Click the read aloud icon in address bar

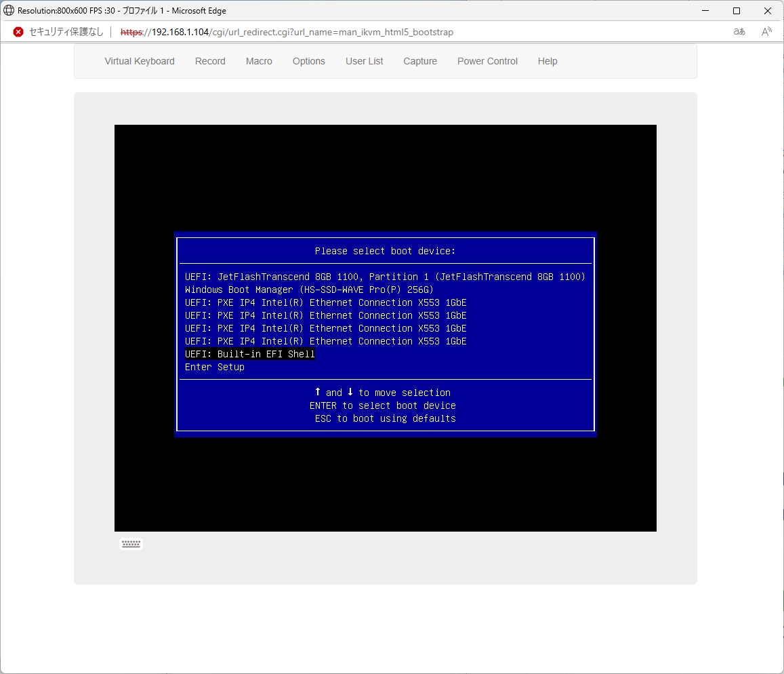point(766,32)
